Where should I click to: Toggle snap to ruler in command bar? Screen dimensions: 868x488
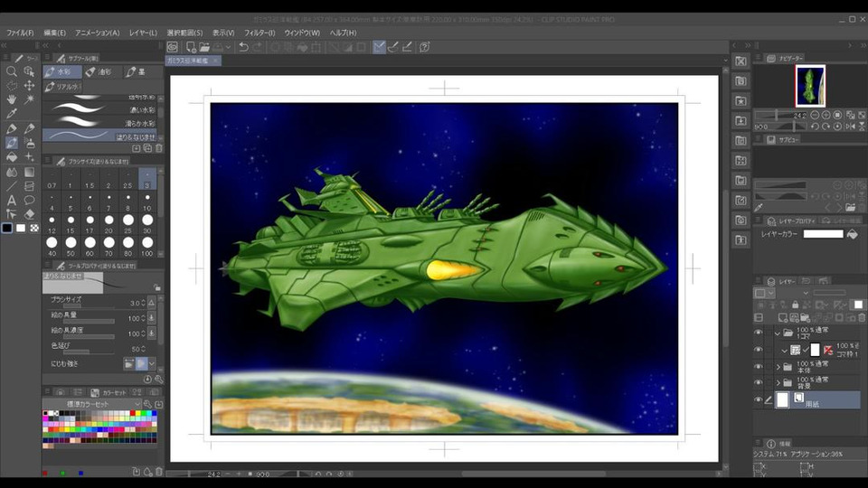click(x=379, y=47)
